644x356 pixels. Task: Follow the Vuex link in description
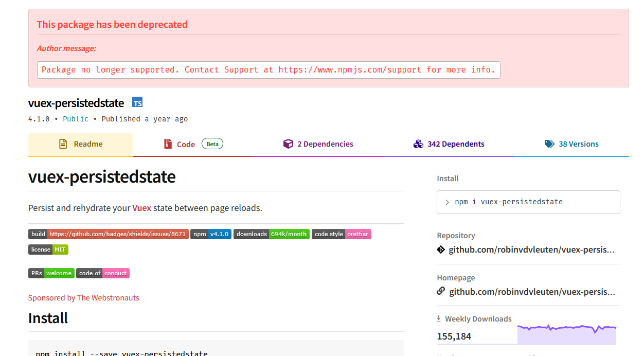pos(141,208)
